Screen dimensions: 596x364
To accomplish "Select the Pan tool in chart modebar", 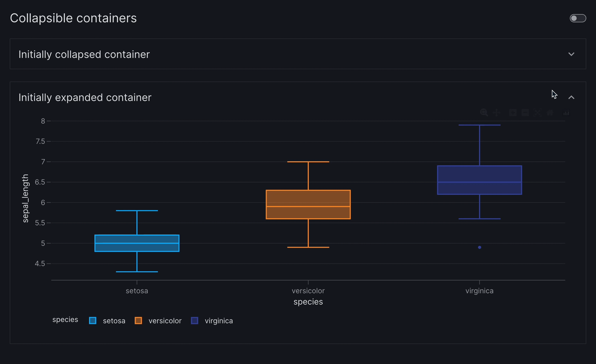I will click(x=496, y=113).
